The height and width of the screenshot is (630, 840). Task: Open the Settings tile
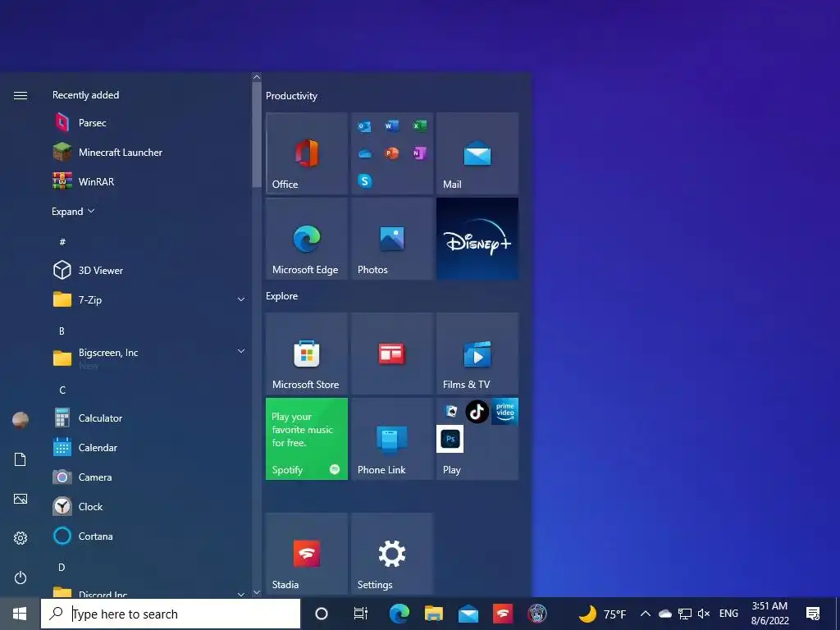(392, 554)
